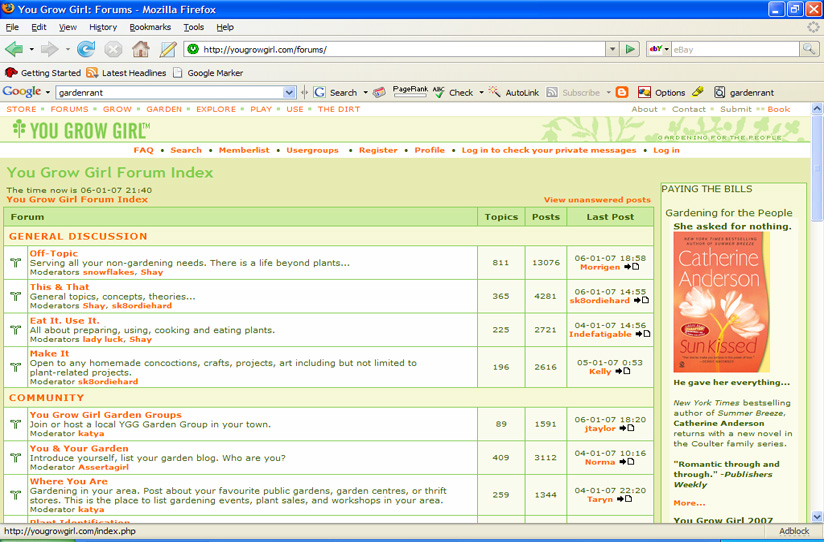
Task: Open the Edit menu
Action: (38, 27)
